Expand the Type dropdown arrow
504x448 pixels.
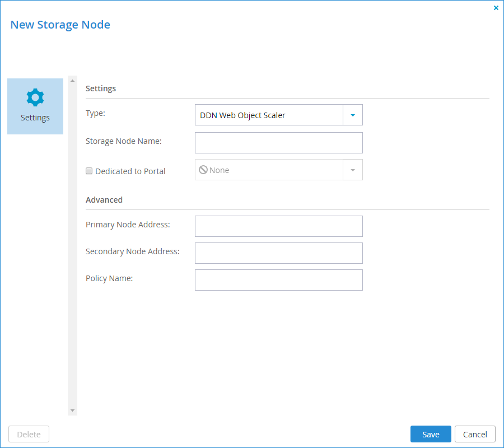[353, 115]
